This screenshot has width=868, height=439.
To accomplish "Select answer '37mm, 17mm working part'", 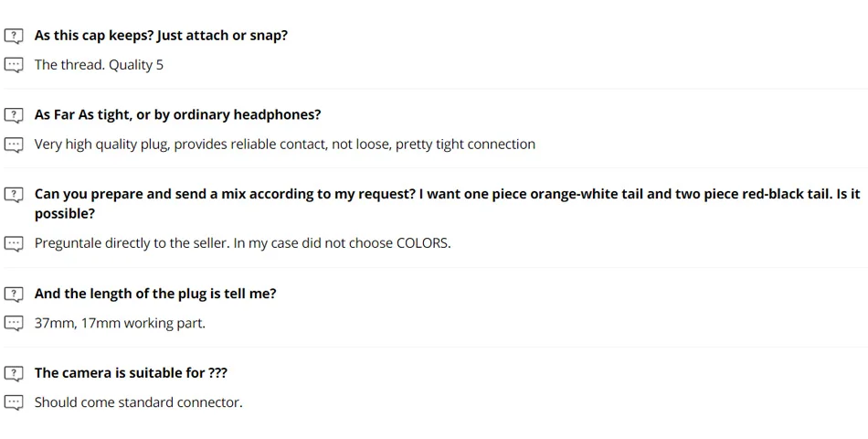I will click(120, 323).
